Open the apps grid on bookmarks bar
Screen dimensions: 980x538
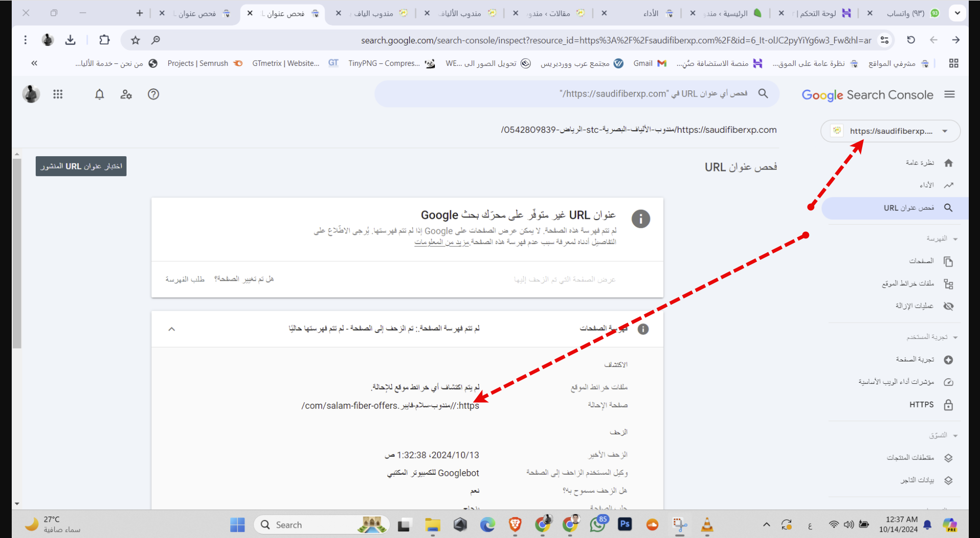pos(953,63)
